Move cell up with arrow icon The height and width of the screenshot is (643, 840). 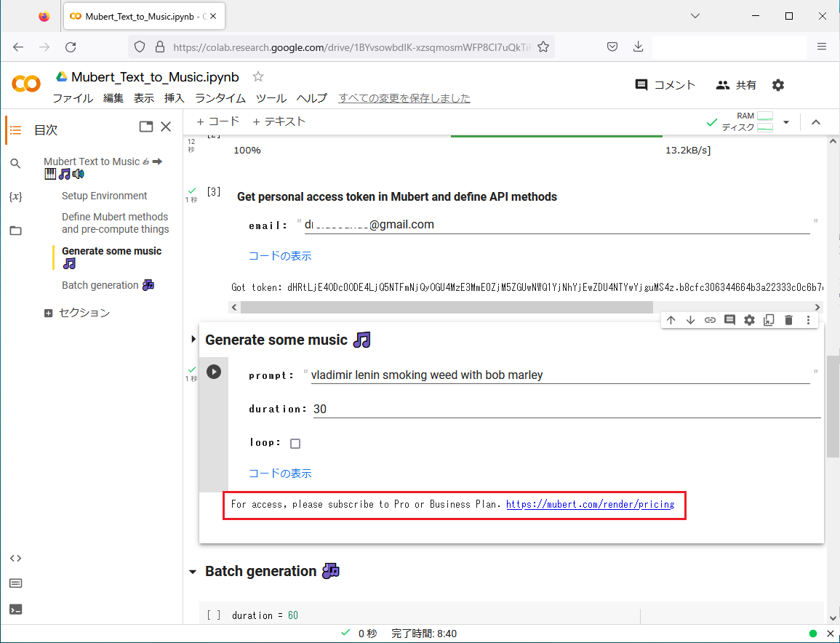pyautogui.click(x=671, y=320)
